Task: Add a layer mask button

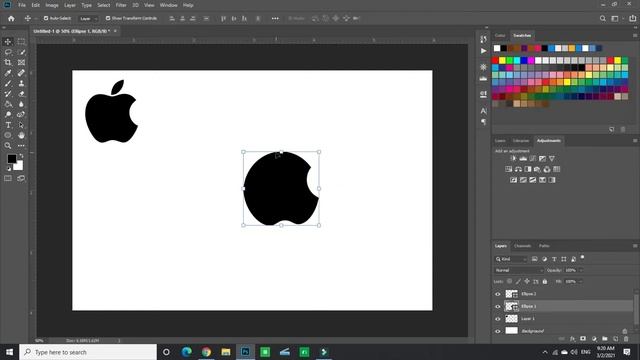Action: coord(583,339)
